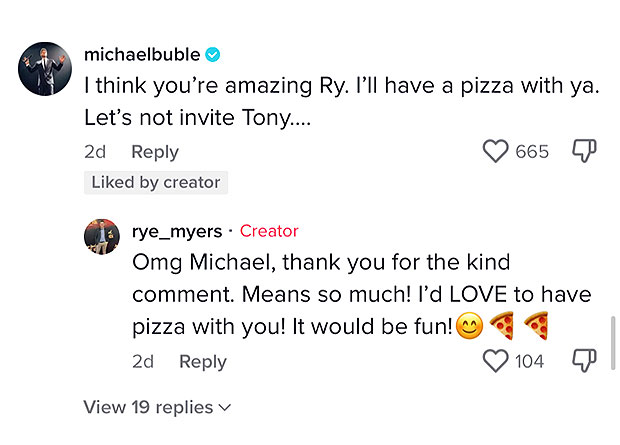Viewport: 620px width, 445px height.
Task: Click the Liked by creator badge
Action: [x=155, y=182]
